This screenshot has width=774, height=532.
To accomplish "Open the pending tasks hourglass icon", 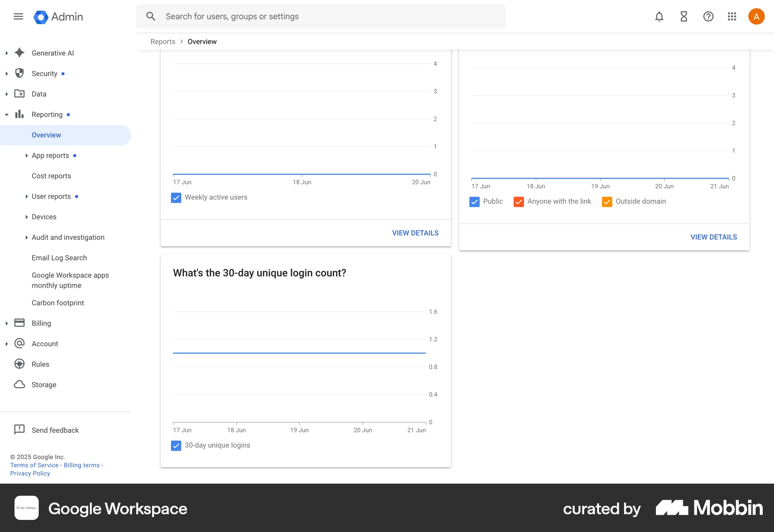I will pyautogui.click(x=683, y=16).
